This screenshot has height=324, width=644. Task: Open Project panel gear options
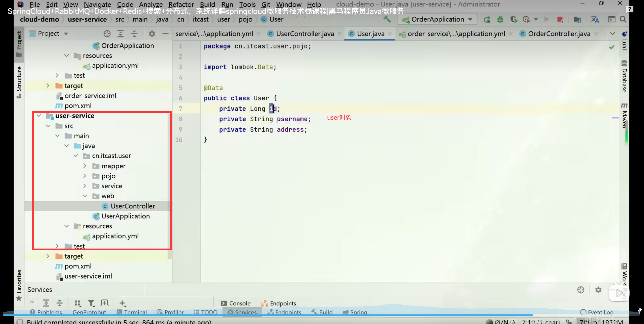(x=152, y=34)
